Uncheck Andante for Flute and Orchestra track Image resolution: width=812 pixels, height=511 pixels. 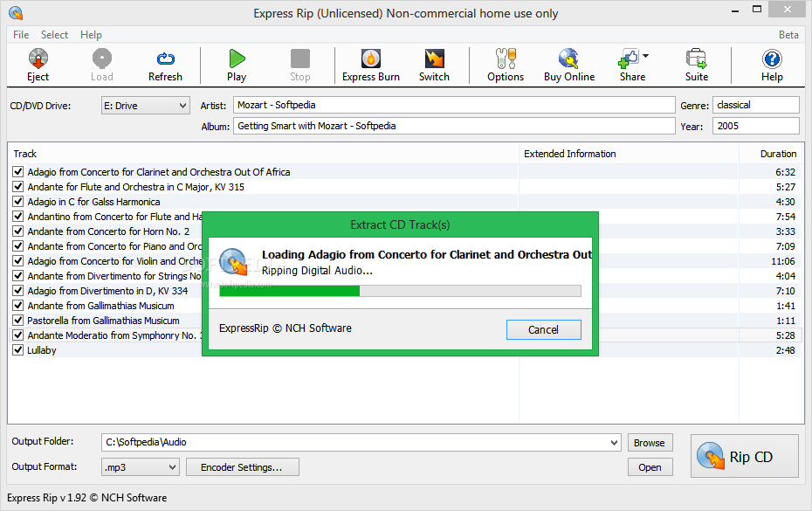[18, 187]
